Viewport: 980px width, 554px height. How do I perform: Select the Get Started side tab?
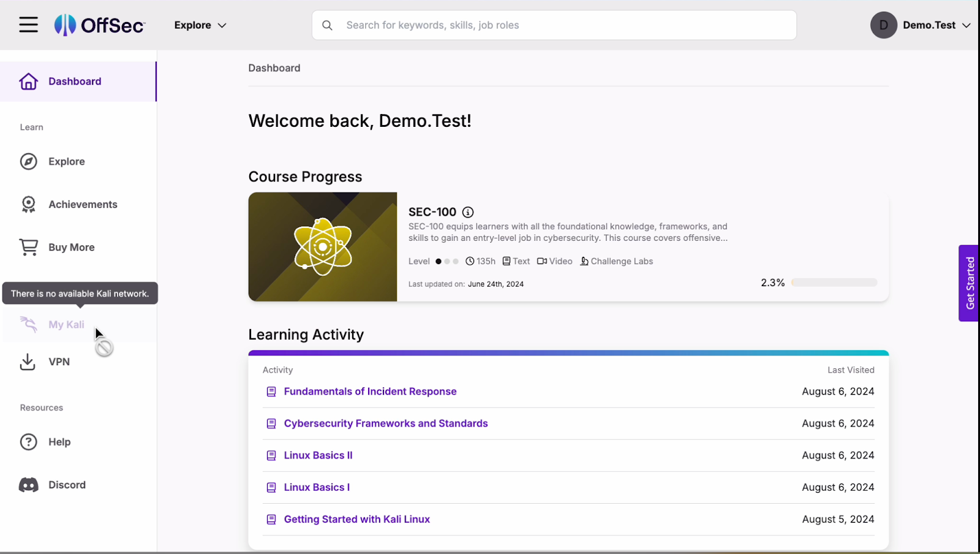pos(969,283)
